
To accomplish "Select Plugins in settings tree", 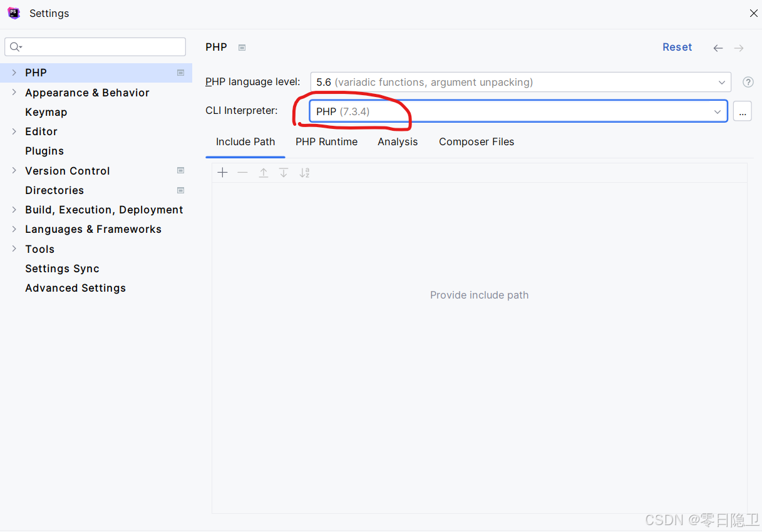I will pos(44,151).
